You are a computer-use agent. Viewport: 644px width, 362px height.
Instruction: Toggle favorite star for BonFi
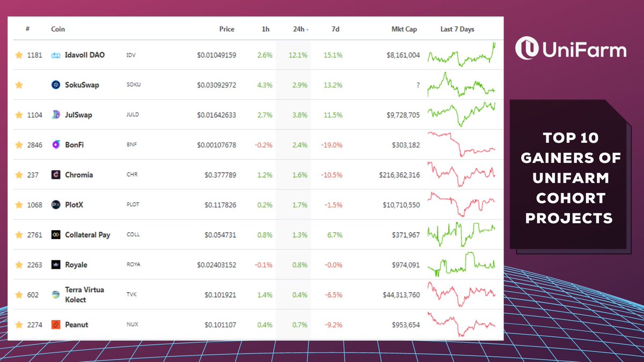click(x=19, y=145)
